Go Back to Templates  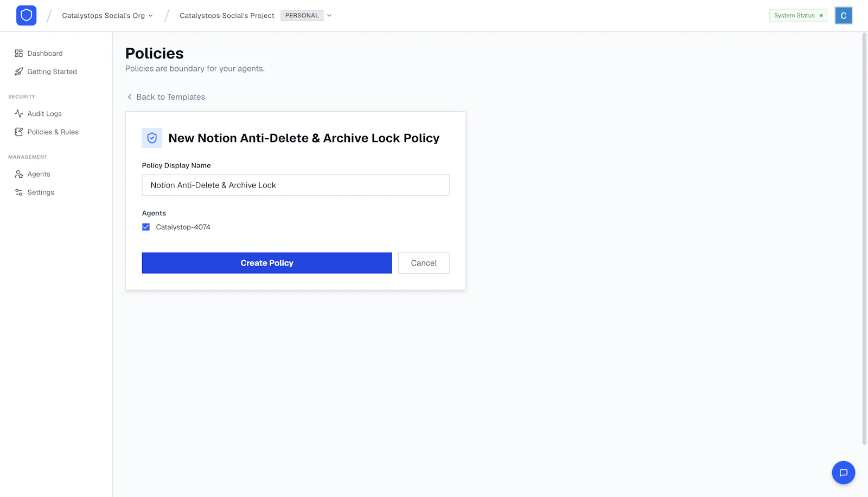click(x=171, y=97)
